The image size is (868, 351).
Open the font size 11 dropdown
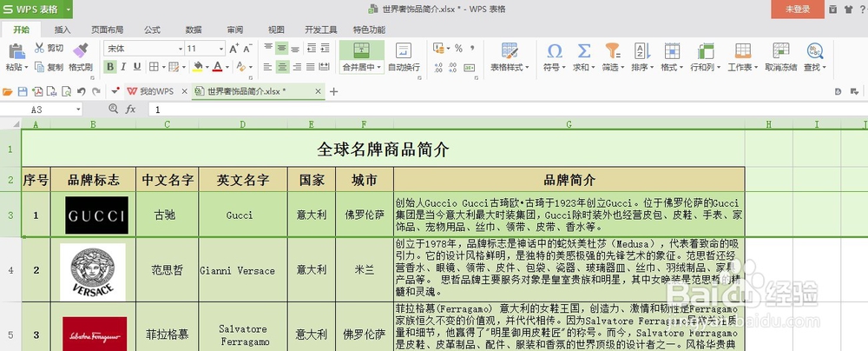pos(221,49)
